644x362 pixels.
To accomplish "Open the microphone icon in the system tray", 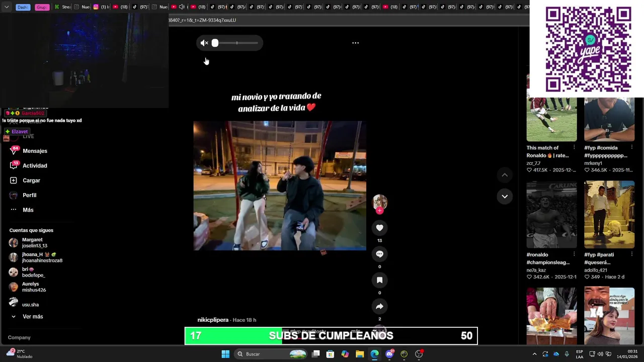I will 567,354.
